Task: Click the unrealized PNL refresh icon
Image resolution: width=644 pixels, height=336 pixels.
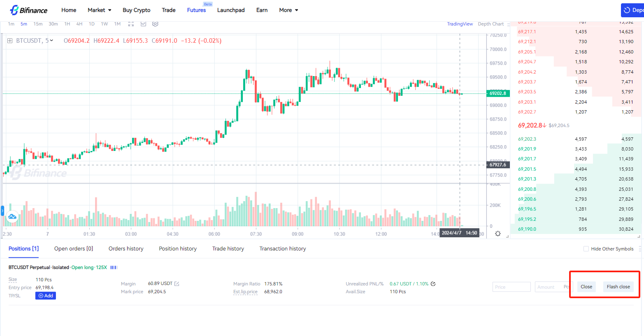Action: pos(433,284)
